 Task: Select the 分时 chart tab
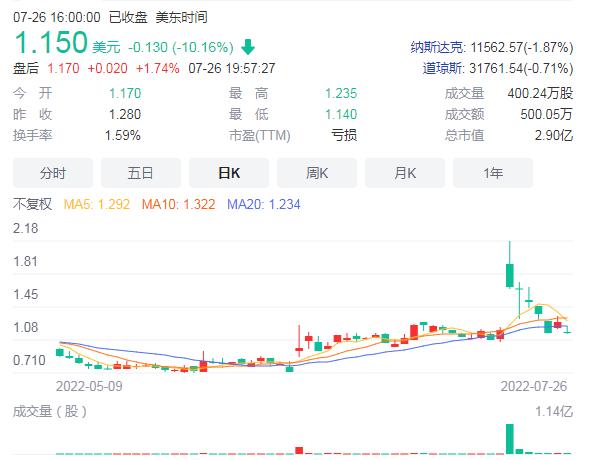(53, 173)
